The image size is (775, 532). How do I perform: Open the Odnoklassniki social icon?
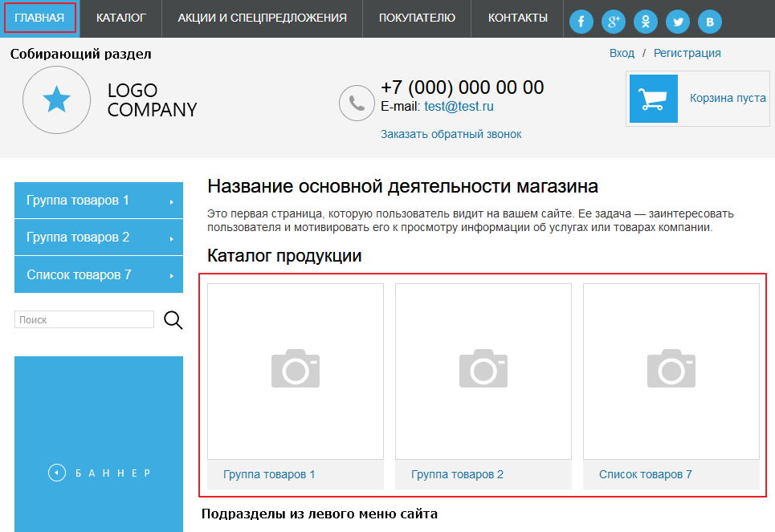coord(646,22)
